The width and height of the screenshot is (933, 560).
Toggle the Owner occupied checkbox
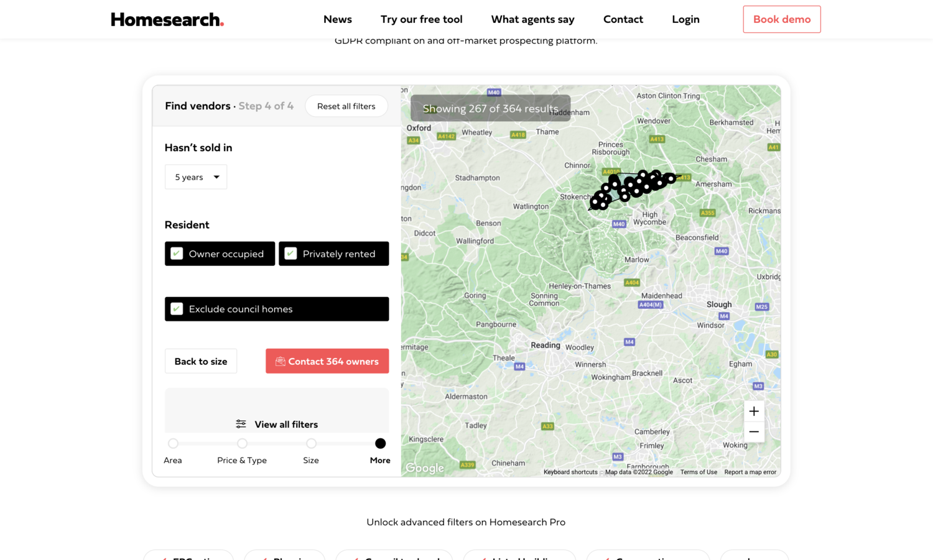point(177,254)
